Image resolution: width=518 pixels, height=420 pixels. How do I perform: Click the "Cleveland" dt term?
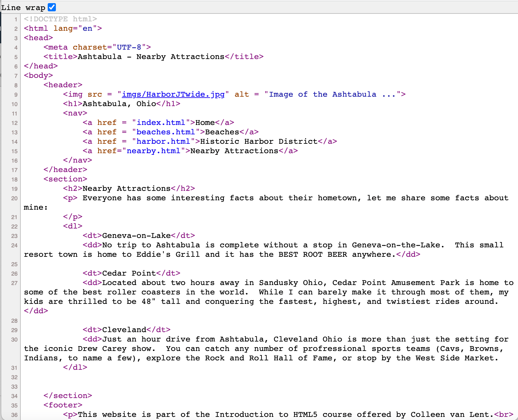124,330
